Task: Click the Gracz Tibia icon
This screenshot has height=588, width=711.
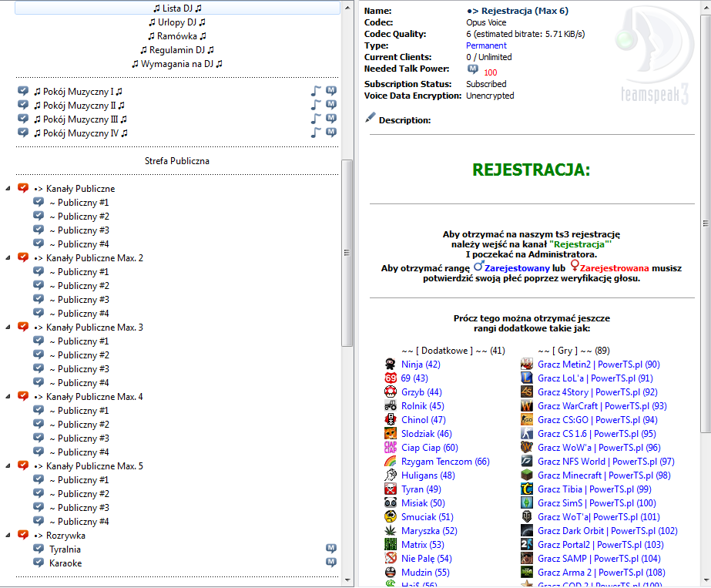Action: click(x=526, y=489)
